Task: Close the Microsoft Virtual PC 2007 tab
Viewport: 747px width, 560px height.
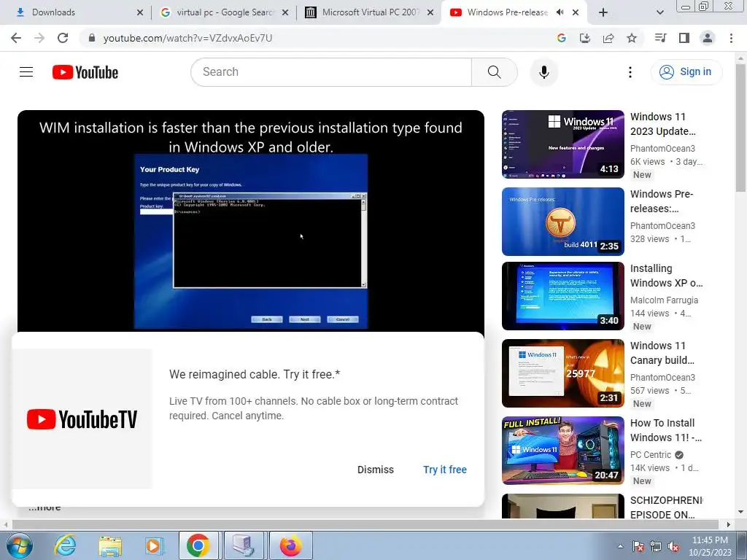Action: [430, 12]
